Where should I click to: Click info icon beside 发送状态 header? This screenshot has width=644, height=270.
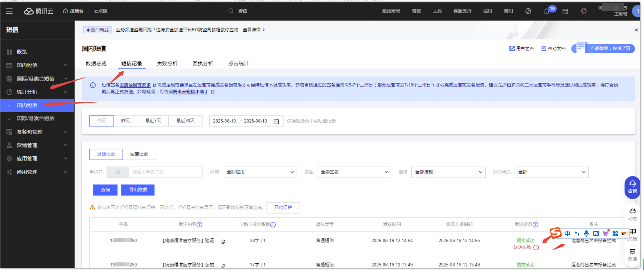point(536,225)
